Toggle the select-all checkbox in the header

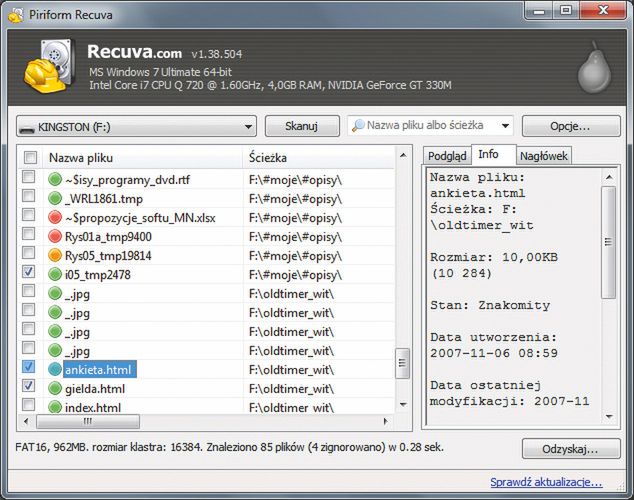[x=30, y=157]
